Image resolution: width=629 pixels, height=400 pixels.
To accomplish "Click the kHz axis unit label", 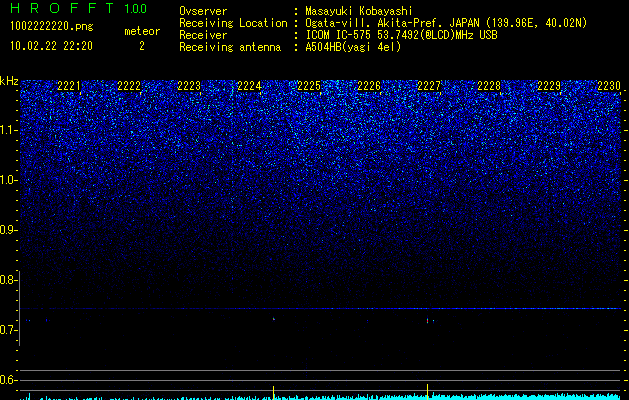I will [9, 81].
